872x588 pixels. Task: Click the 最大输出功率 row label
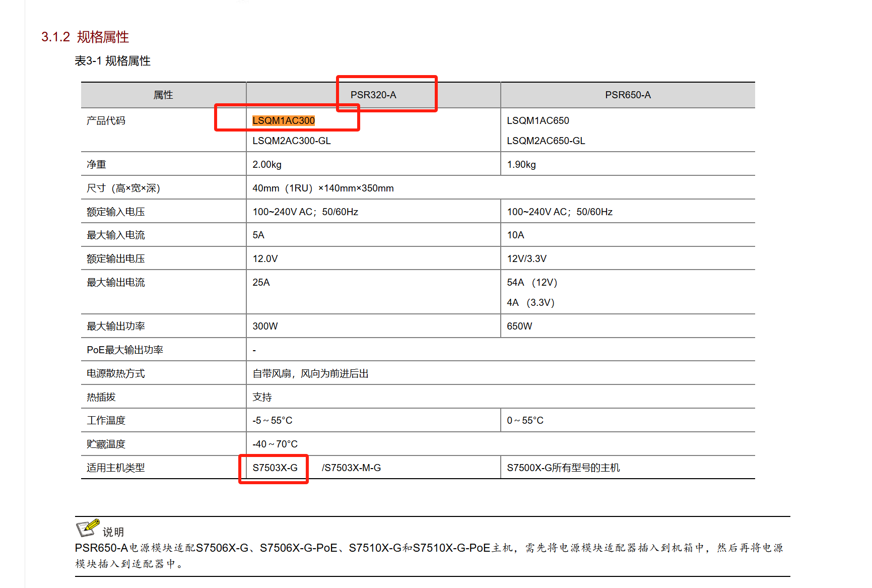(x=116, y=326)
